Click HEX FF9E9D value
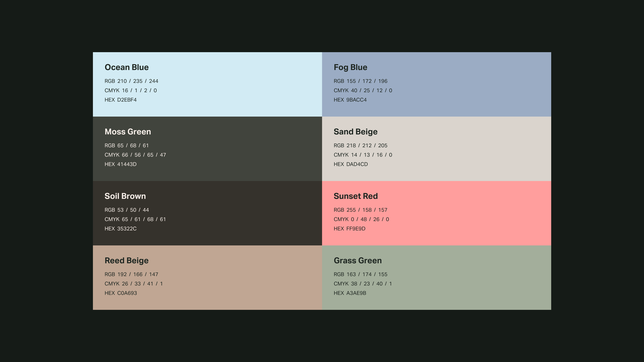This screenshot has height=362, width=644. point(350,229)
